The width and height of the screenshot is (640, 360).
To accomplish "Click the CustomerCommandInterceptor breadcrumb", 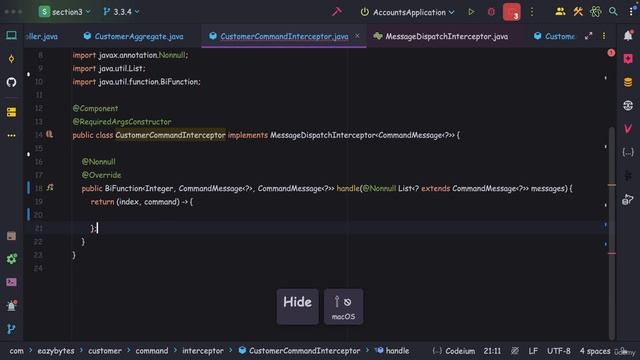I will [x=299, y=351].
